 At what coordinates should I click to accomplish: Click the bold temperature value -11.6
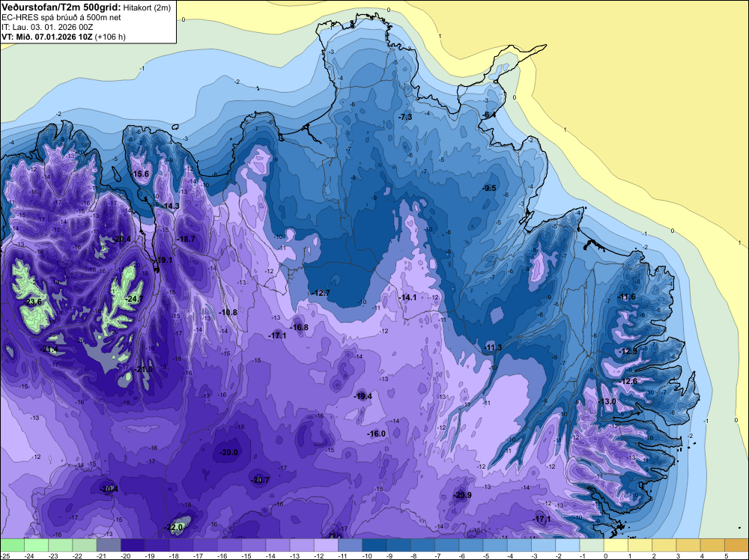(627, 297)
